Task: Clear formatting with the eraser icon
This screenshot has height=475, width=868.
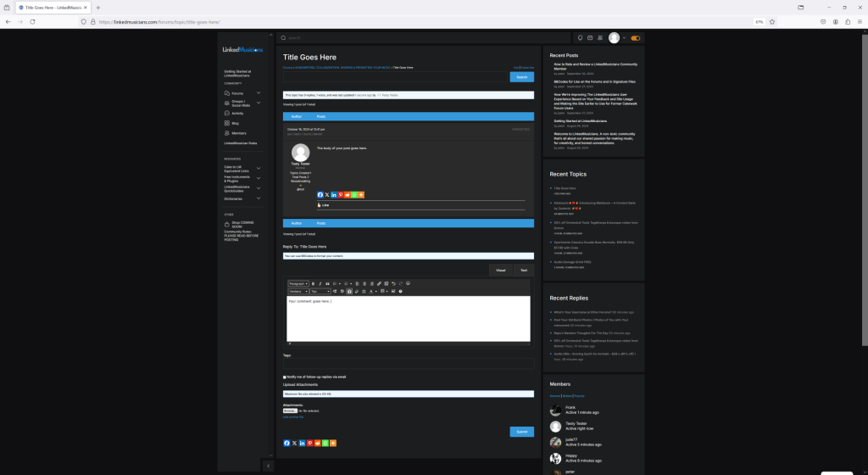Action: [x=357, y=291]
